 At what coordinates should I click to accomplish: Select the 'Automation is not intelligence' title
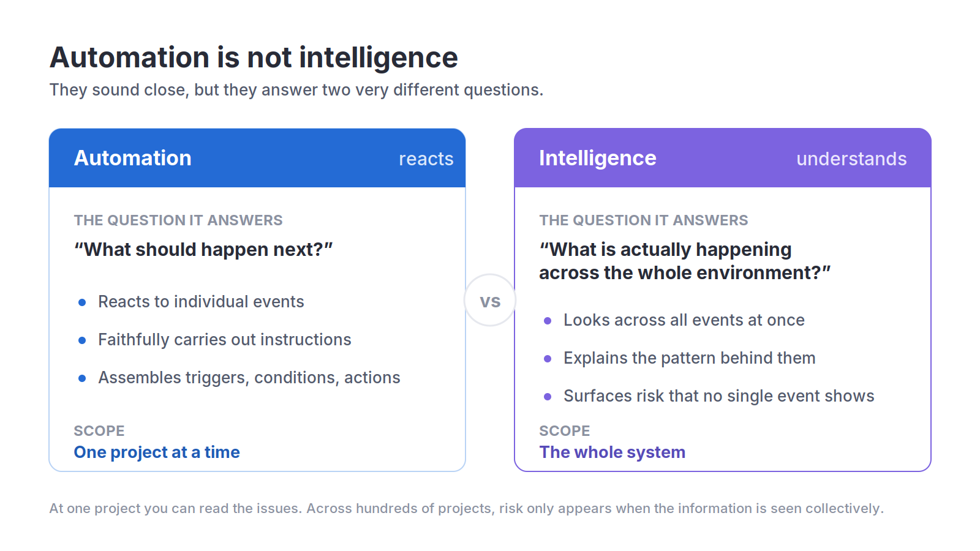(x=254, y=58)
